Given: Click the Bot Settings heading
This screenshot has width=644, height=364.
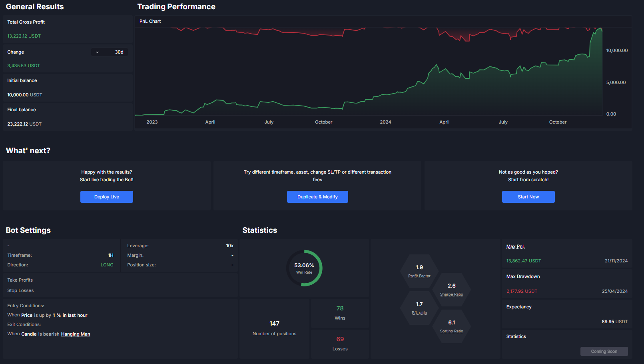Looking at the screenshot, I should click(x=28, y=230).
